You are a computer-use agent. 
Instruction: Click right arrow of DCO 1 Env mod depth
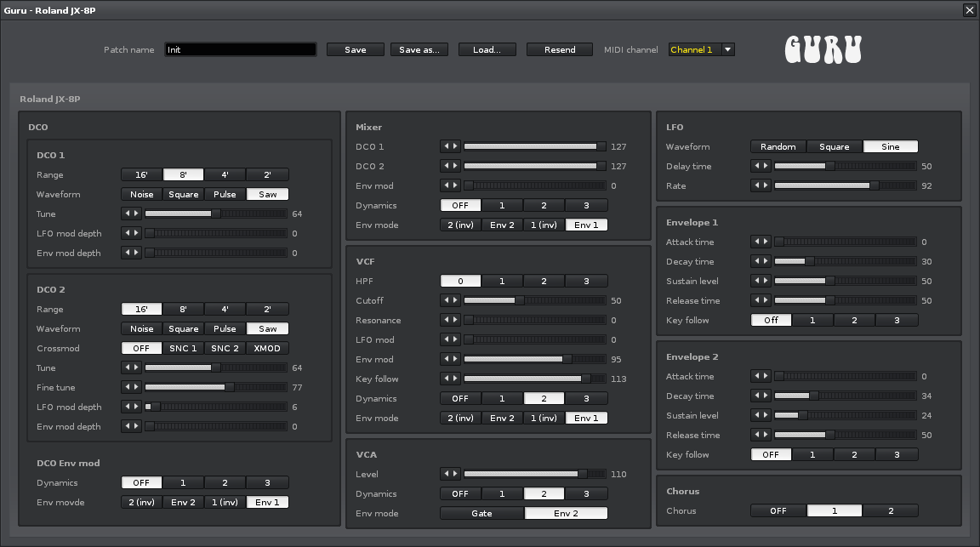point(136,253)
